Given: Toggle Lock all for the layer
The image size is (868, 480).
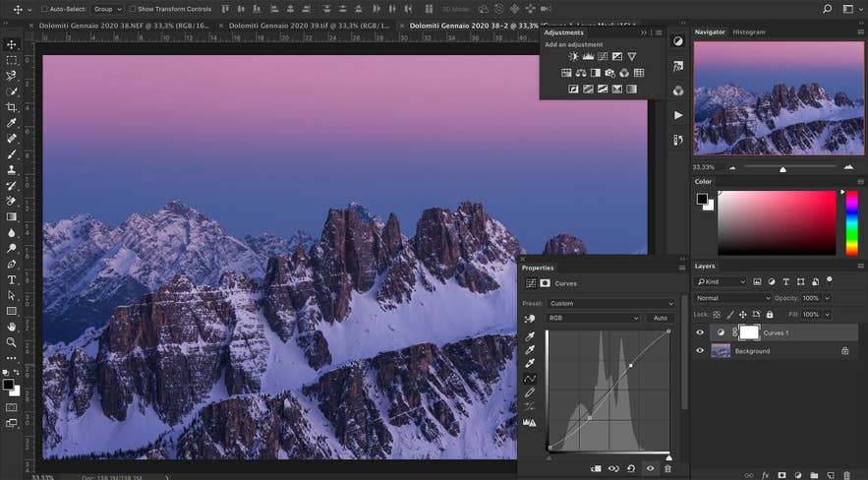Looking at the screenshot, I should click(x=770, y=315).
